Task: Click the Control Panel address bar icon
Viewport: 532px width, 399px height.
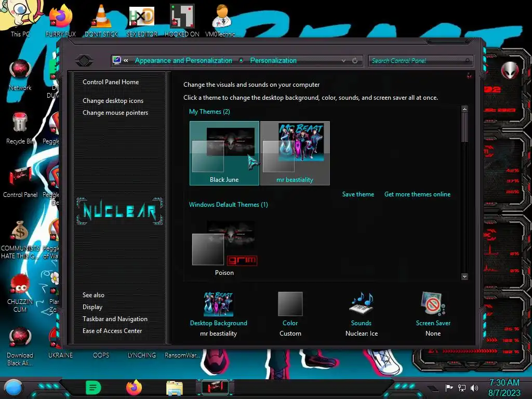Action: tap(117, 60)
